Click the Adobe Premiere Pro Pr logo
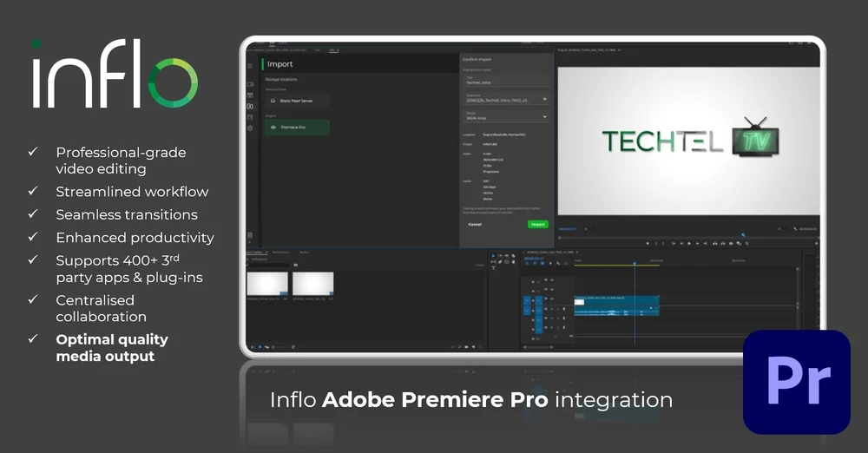Screen dimensions: 868x453 point(797,382)
